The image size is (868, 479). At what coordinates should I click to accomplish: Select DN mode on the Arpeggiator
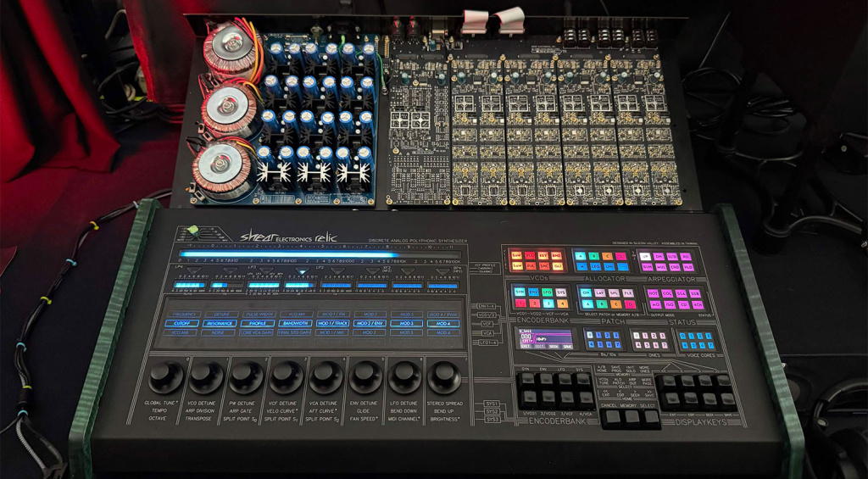coord(659,256)
